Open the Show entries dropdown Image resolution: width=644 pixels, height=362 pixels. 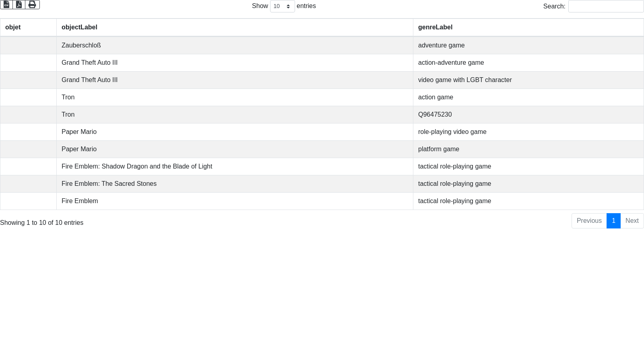point(282,6)
